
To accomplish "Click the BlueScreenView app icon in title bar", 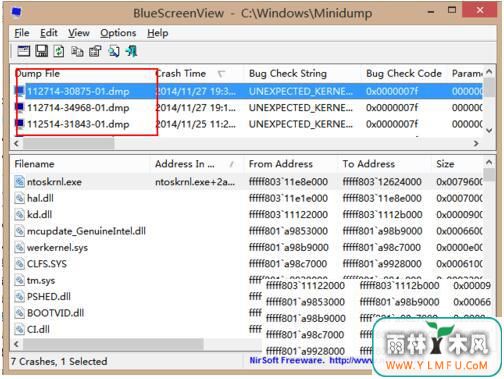I will 16,13.
